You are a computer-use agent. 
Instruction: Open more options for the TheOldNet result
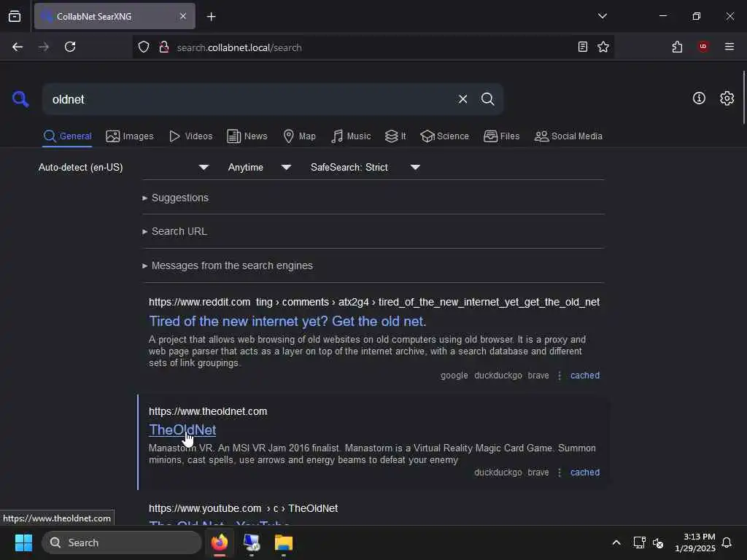tap(560, 472)
